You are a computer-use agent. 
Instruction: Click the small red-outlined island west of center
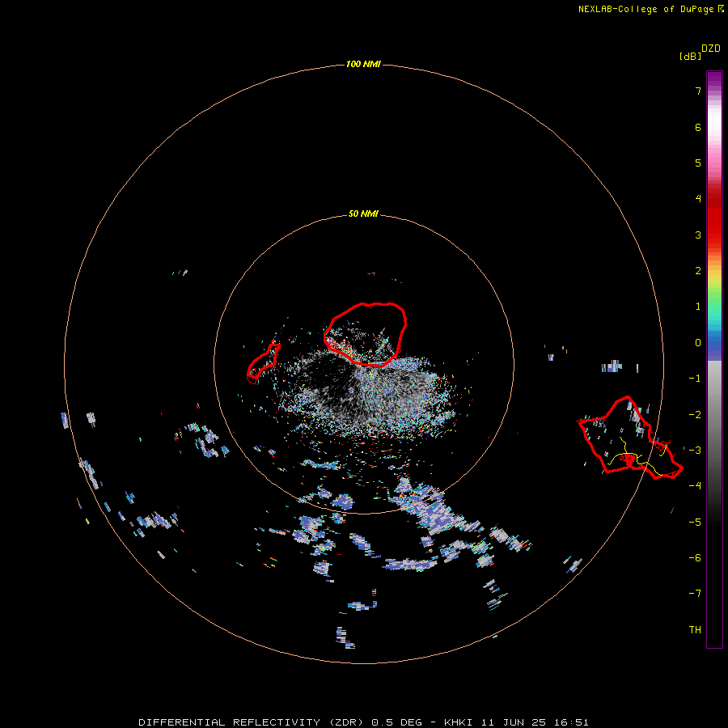[264, 363]
